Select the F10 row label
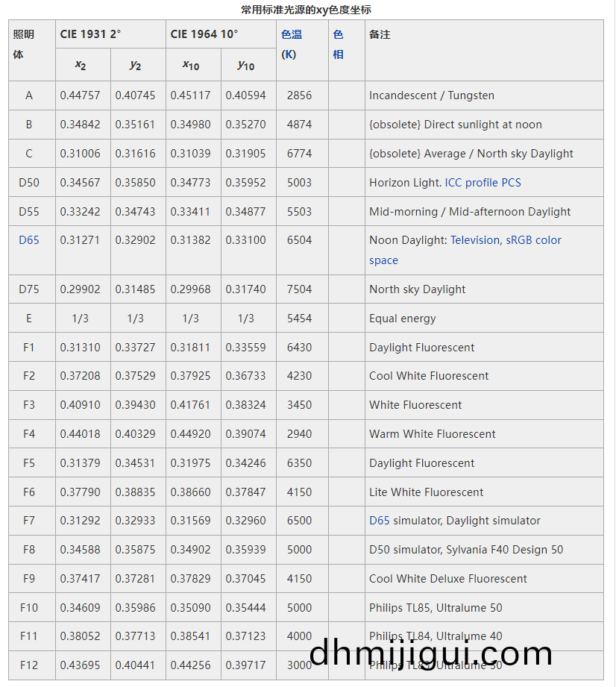The height and width of the screenshot is (687, 616). pos(29,608)
